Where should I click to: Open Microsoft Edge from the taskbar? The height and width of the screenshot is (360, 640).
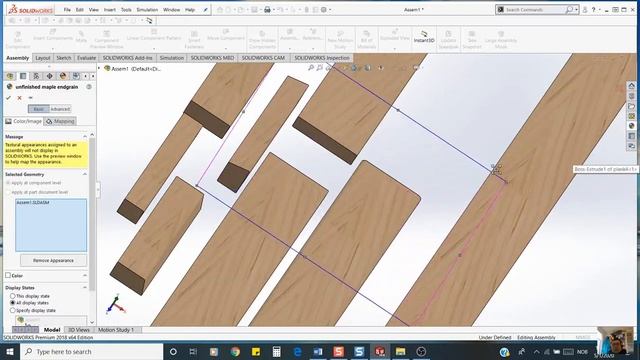(297, 351)
